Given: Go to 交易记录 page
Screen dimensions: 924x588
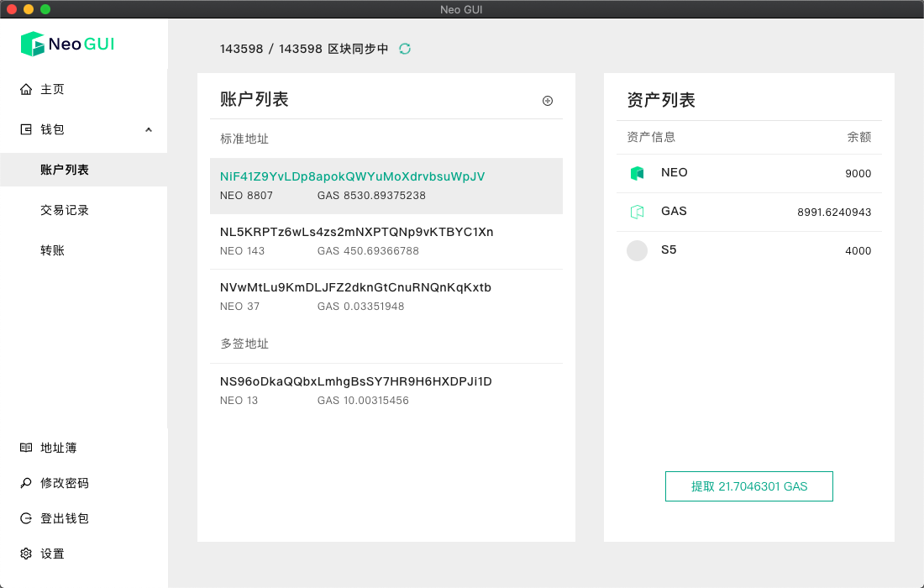Looking at the screenshot, I should pos(65,210).
